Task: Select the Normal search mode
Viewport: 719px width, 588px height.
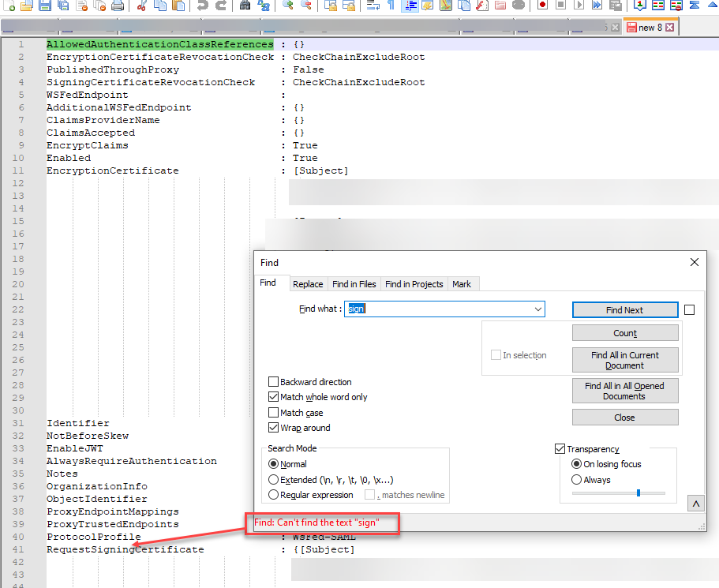Action: point(273,464)
